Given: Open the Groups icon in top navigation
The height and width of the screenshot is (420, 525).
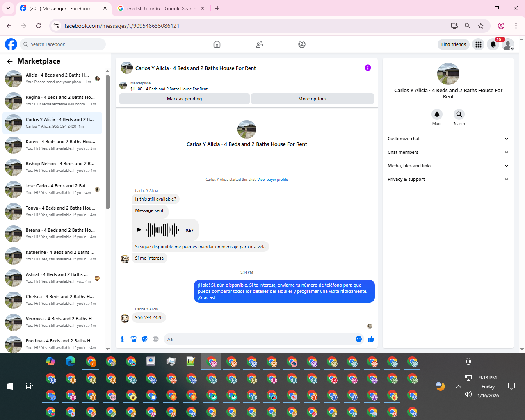Looking at the screenshot, I should click(x=302, y=44).
